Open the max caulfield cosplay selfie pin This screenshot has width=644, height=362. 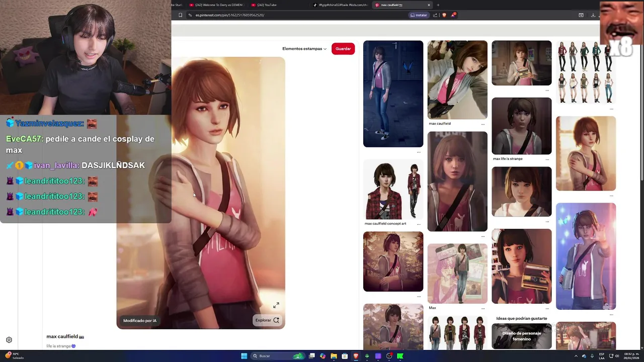[x=457, y=80]
